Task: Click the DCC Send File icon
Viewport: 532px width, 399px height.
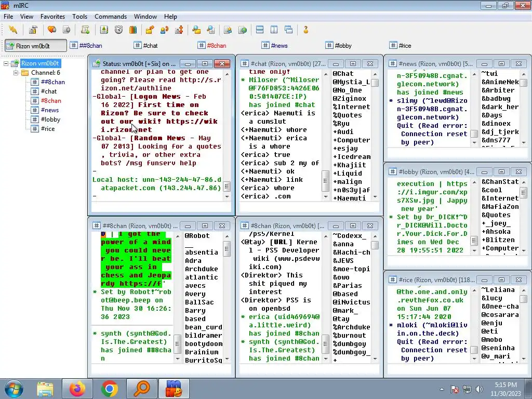Action: click(150, 30)
